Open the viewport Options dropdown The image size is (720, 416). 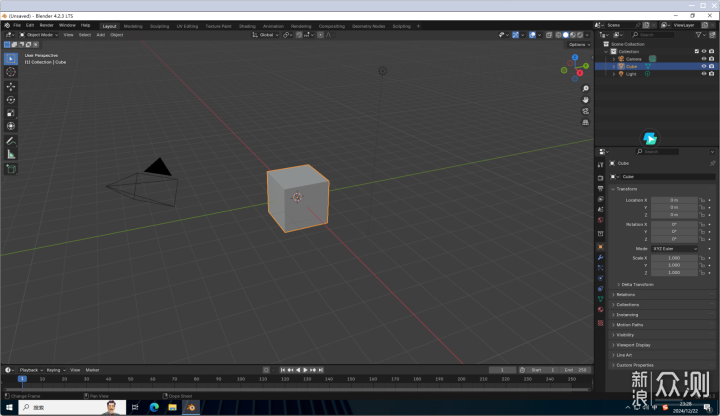click(579, 45)
